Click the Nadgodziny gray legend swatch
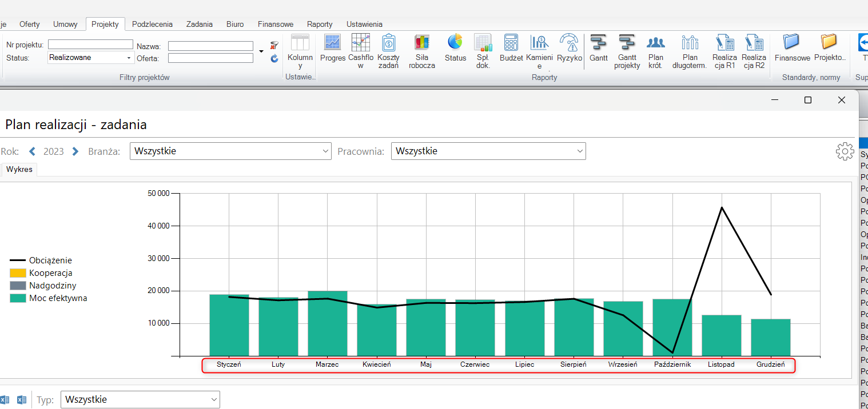Image resolution: width=868 pixels, height=409 pixels. pyautogui.click(x=18, y=286)
